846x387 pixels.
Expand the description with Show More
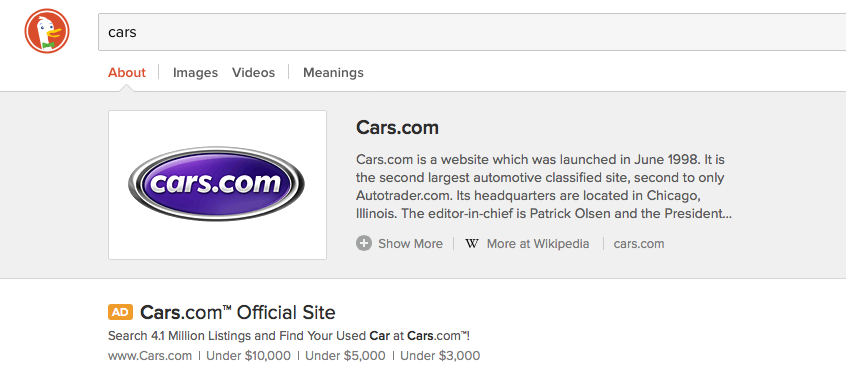point(410,243)
